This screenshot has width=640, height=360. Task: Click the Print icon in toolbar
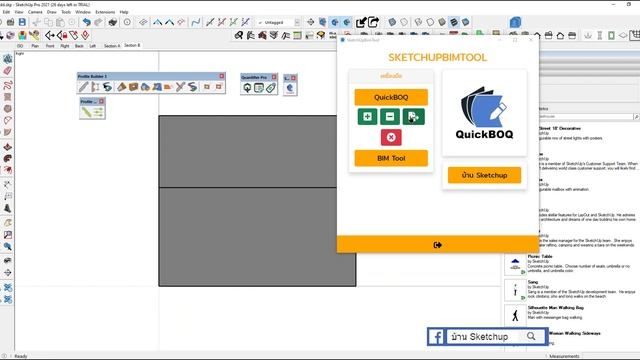[113, 22]
